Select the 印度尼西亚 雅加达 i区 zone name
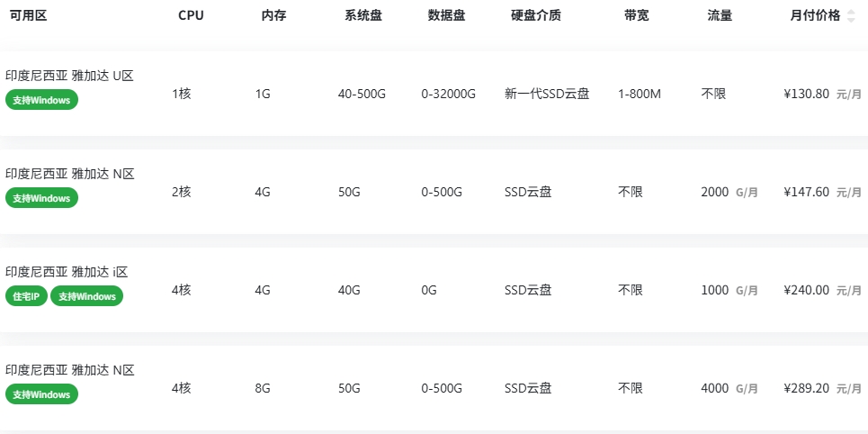 pos(67,272)
